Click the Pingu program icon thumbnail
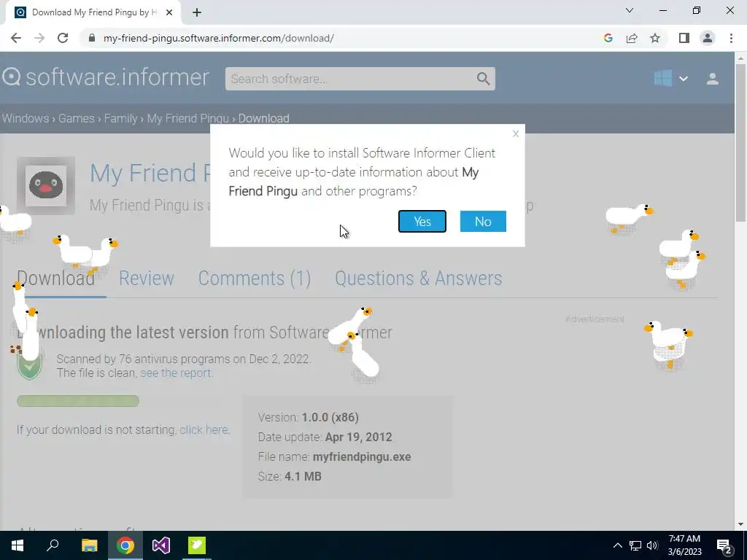This screenshot has height=560, width=747. [46, 185]
